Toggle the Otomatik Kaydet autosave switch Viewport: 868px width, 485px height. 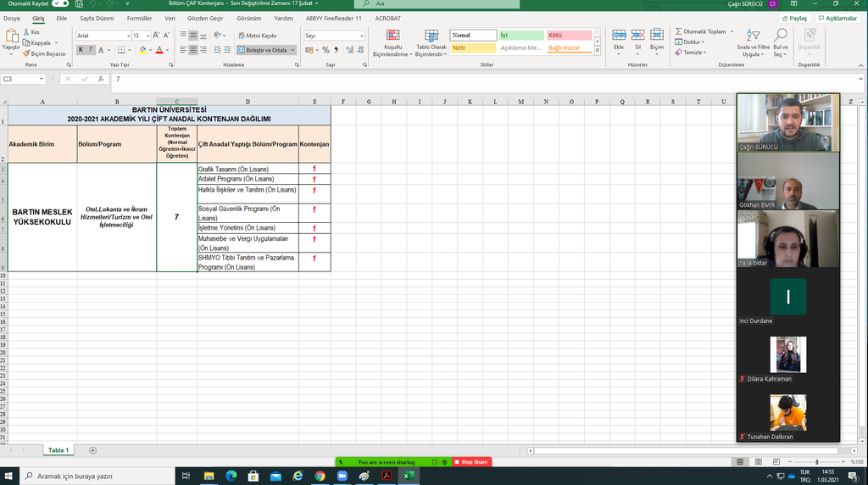pos(60,3)
